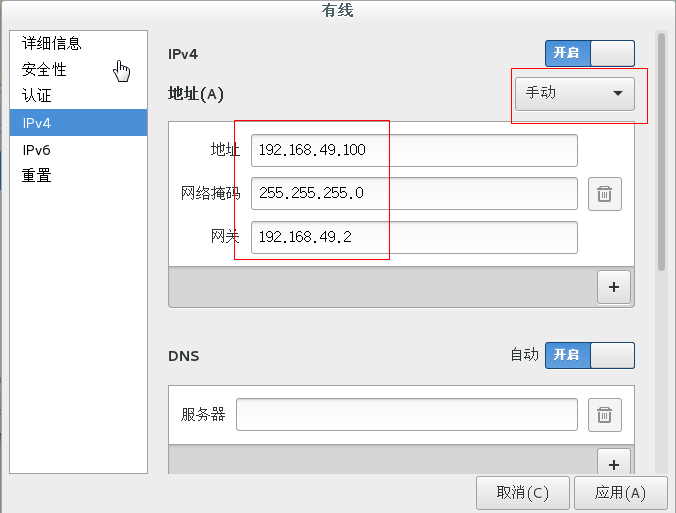Click the 地址(A) heading label
676x513 pixels.
pos(196,94)
